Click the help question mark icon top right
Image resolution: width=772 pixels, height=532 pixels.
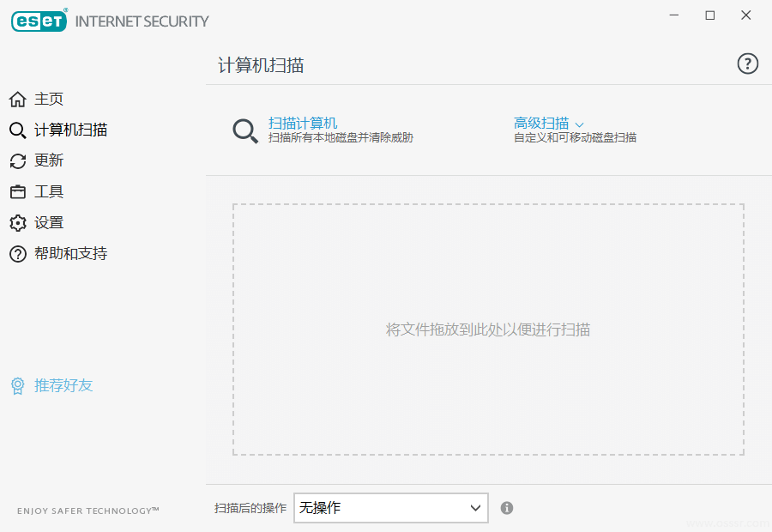747,63
